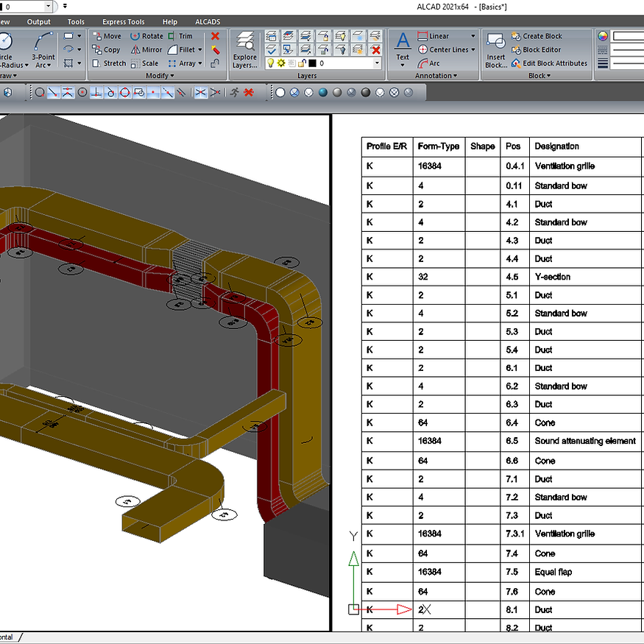Click the running man snap settings icon

click(x=235, y=93)
